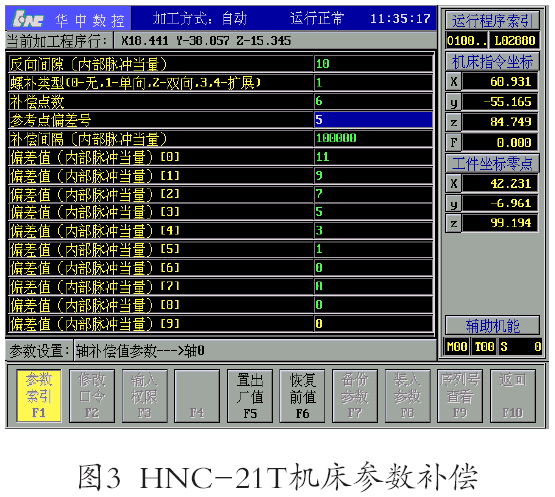Select the 偏差值 [2] value field

click(373, 194)
